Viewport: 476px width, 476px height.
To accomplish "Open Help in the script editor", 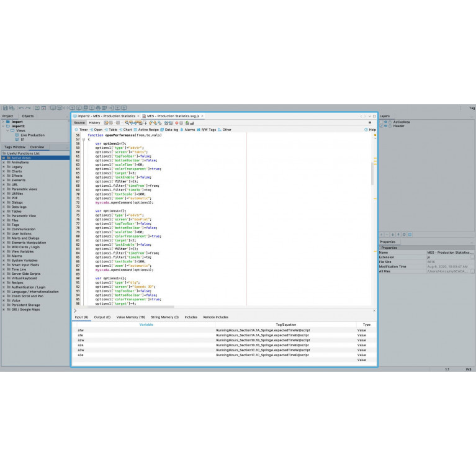I will pos(370,130).
